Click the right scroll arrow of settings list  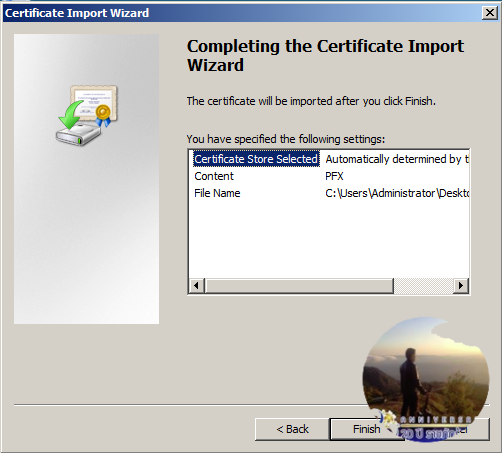[461, 285]
